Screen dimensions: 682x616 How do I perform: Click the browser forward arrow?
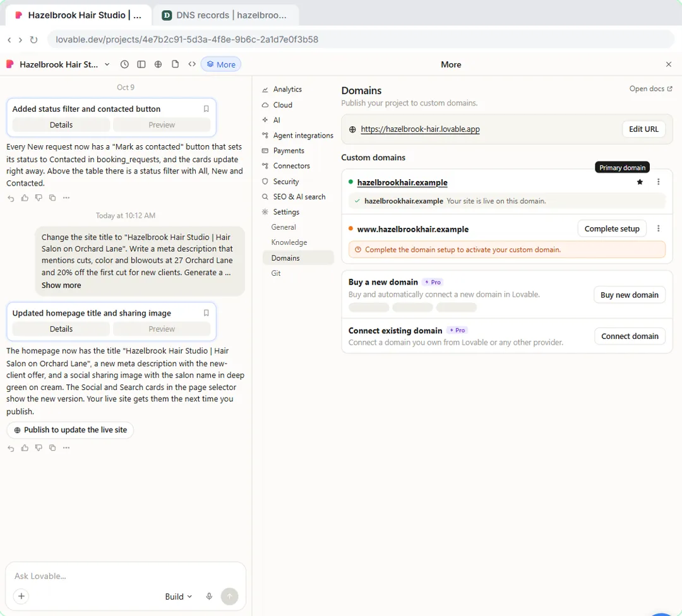[20, 40]
